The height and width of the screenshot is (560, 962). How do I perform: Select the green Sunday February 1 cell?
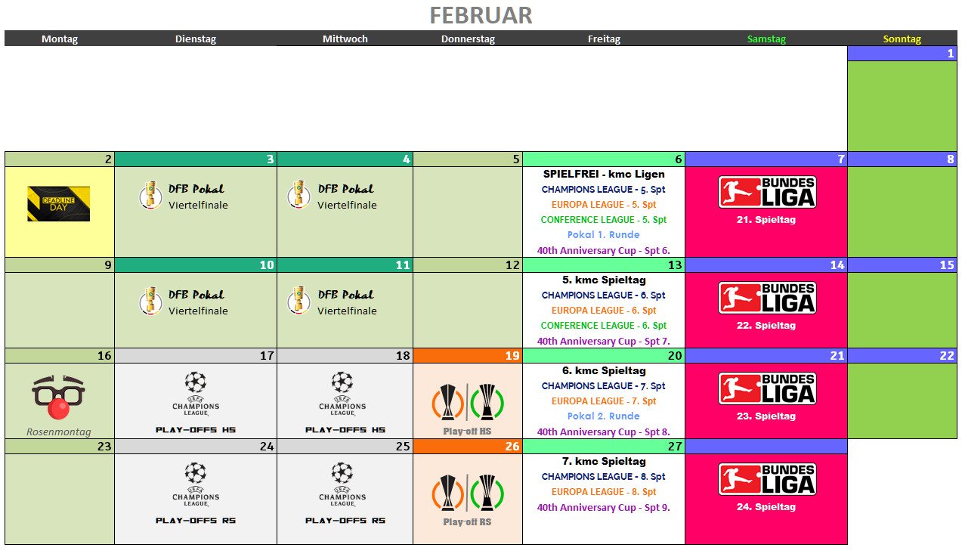coord(902,106)
